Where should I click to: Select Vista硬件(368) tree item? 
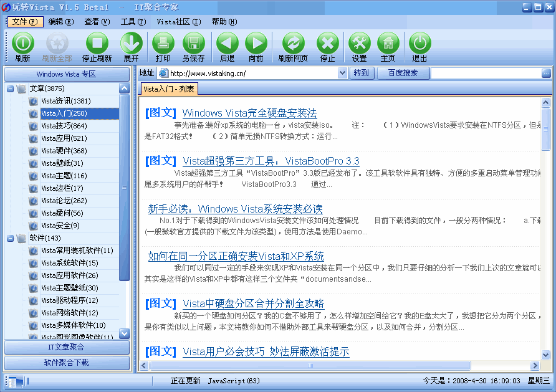coord(64,151)
